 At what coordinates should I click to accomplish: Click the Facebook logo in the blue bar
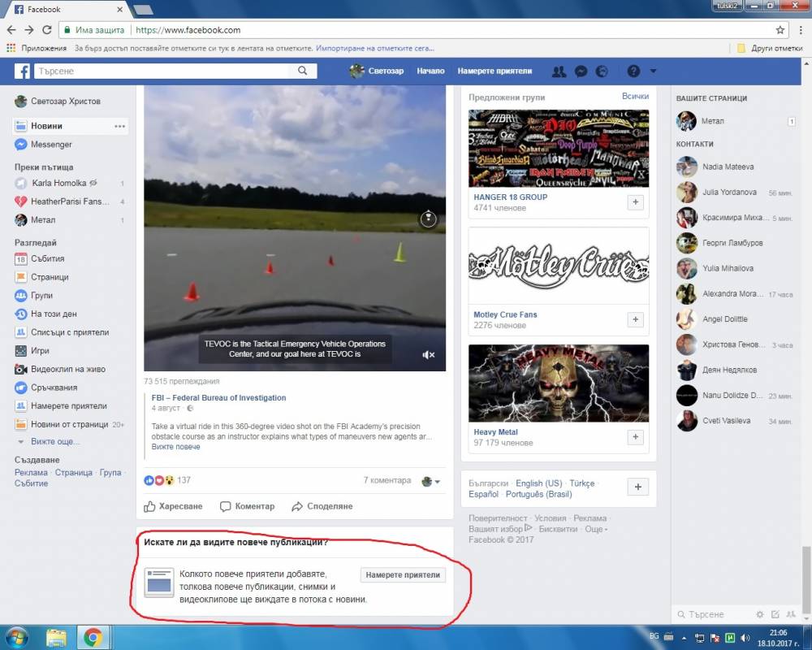(22, 71)
